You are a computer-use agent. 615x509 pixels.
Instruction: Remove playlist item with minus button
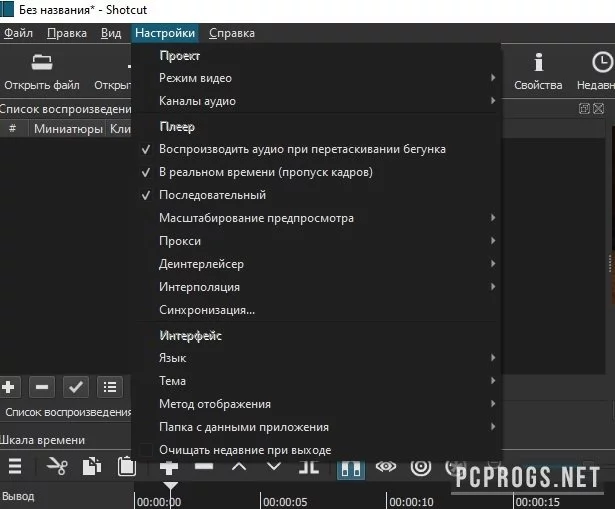pyautogui.click(x=42, y=387)
